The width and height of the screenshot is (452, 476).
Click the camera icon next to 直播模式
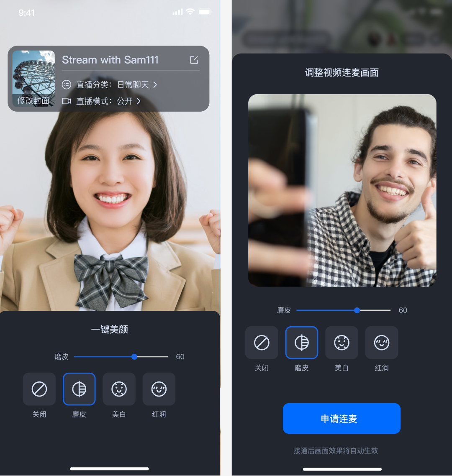[67, 101]
